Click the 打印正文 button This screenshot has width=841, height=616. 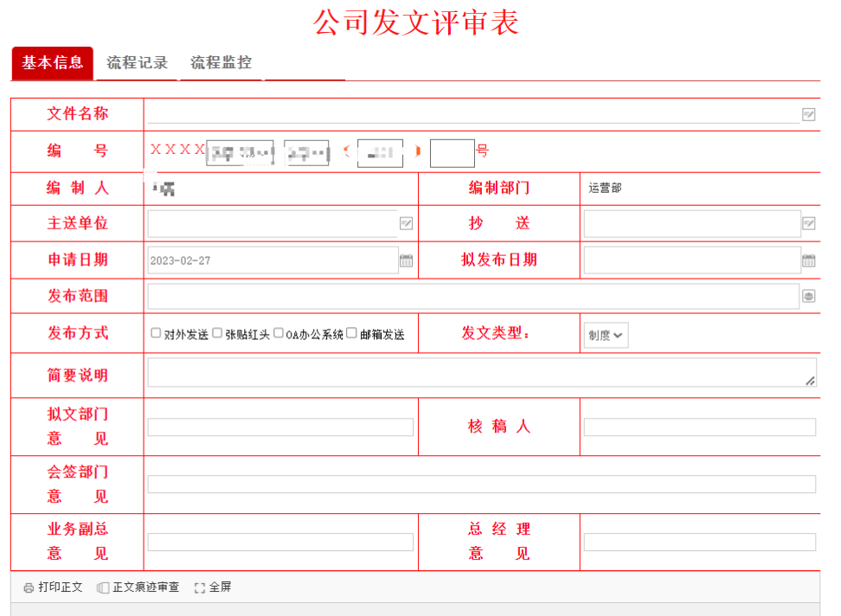pyautogui.click(x=53, y=587)
